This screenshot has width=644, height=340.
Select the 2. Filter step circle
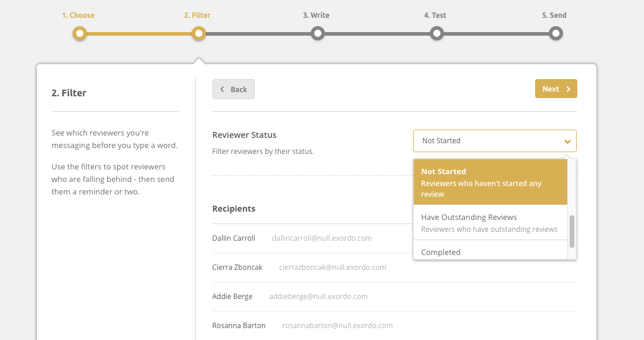tap(199, 33)
